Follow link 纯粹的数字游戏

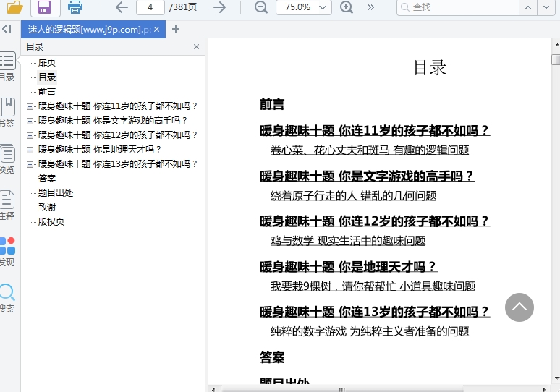tap(370, 332)
